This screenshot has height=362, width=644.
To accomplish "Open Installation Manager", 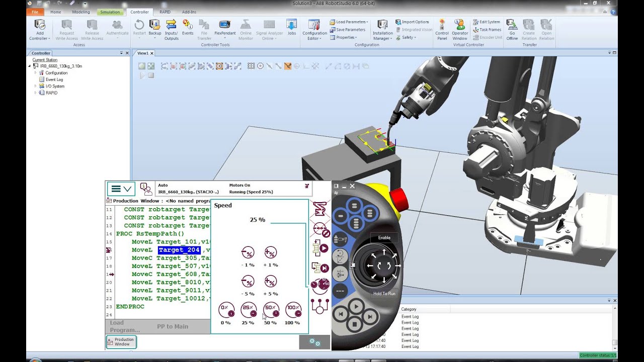I will 383,30.
